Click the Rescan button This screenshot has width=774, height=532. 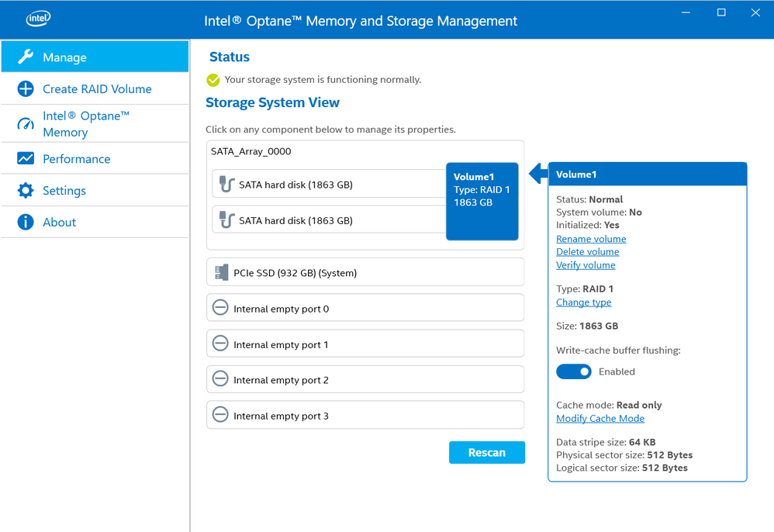point(487,453)
